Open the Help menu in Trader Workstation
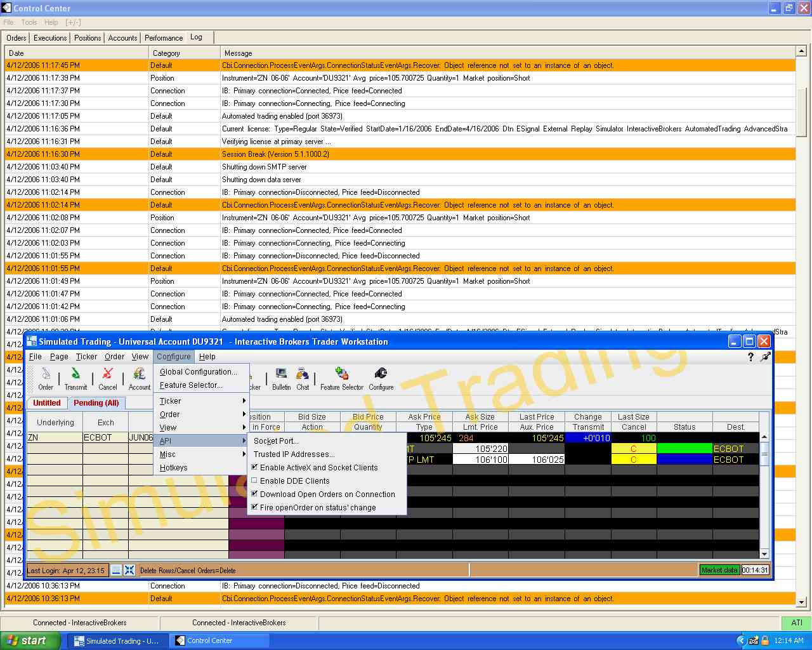 pyautogui.click(x=207, y=357)
